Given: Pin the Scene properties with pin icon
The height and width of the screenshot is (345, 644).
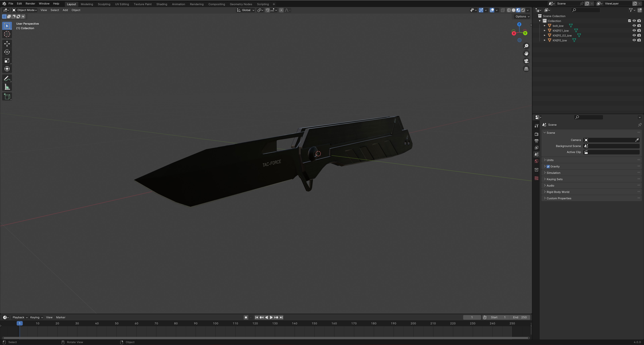Looking at the screenshot, I should click(639, 125).
